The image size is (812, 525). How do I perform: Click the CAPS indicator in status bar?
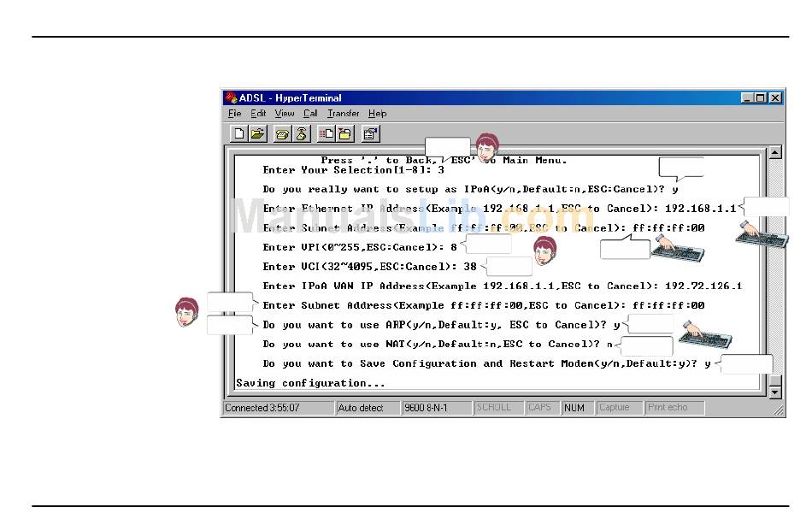[x=542, y=408]
